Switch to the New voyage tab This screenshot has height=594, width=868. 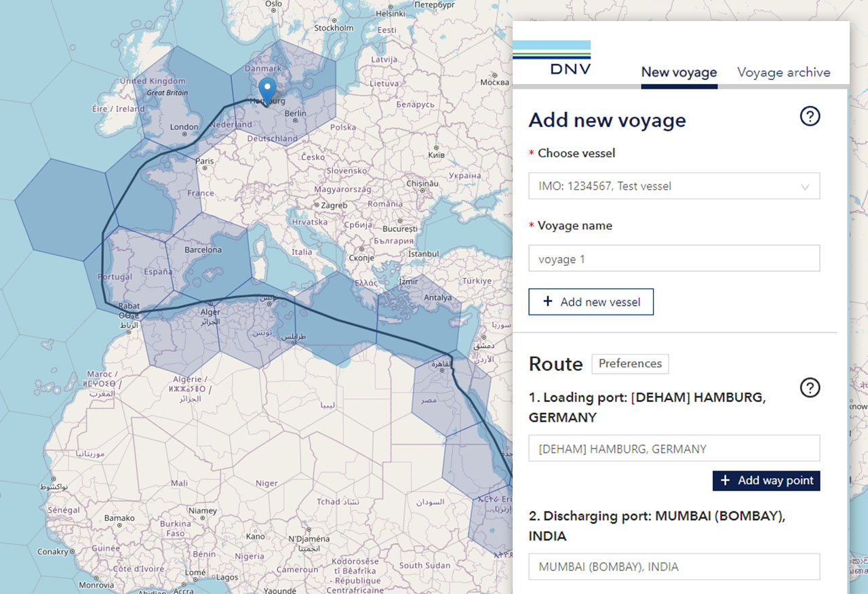pos(679,73)
